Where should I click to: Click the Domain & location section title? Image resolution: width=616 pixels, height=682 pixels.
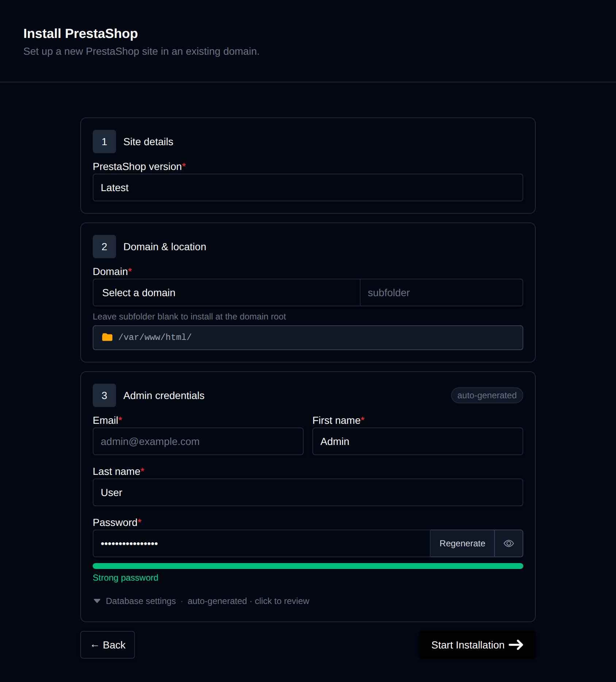point(165,247)
